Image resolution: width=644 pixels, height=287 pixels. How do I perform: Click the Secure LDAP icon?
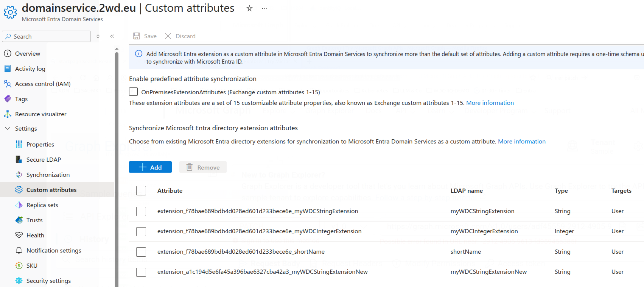coord(19,159)
